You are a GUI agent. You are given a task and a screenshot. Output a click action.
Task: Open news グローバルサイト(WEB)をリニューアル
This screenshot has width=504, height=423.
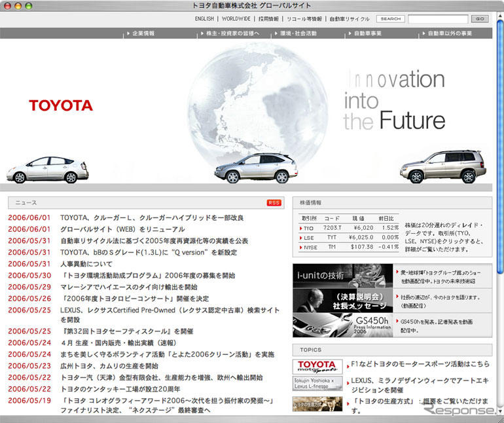122,229
